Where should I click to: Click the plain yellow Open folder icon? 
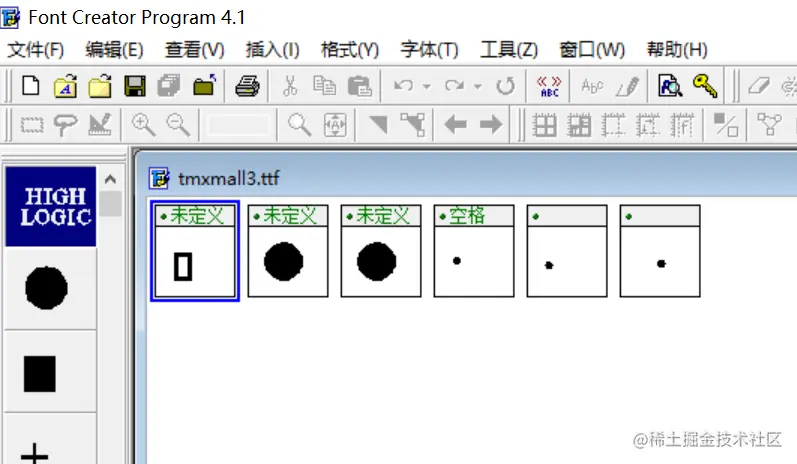[100, 86]
